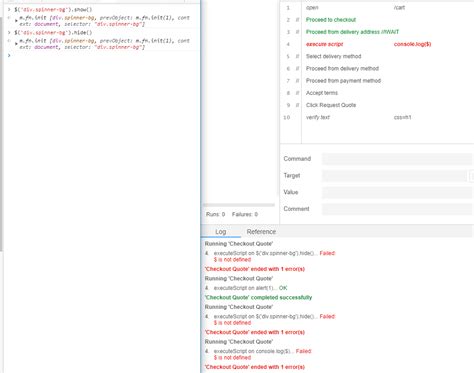Click the 'Failures: 0' counter
Viewport: 474px width, 373px height.
pyautogui.click(x=245, y=214)
